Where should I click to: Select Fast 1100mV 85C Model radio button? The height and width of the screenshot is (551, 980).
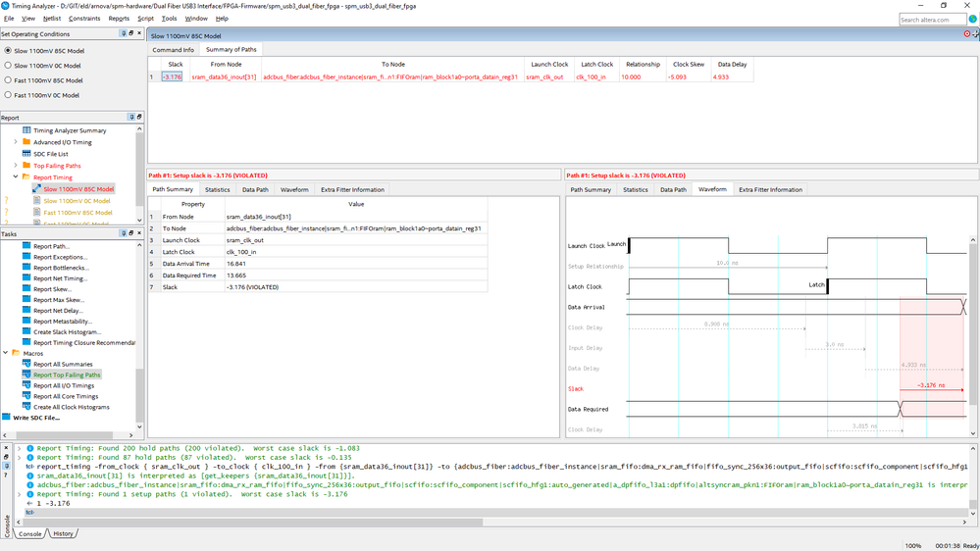[x=9, y=80]
